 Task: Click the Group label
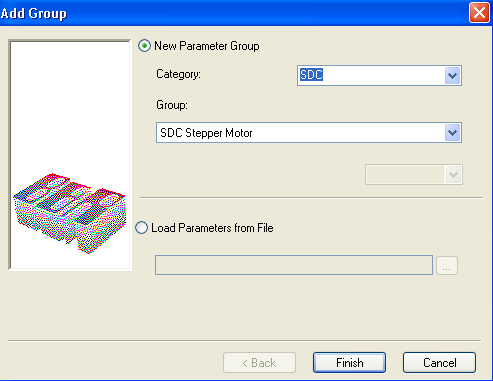click(172, 105)
